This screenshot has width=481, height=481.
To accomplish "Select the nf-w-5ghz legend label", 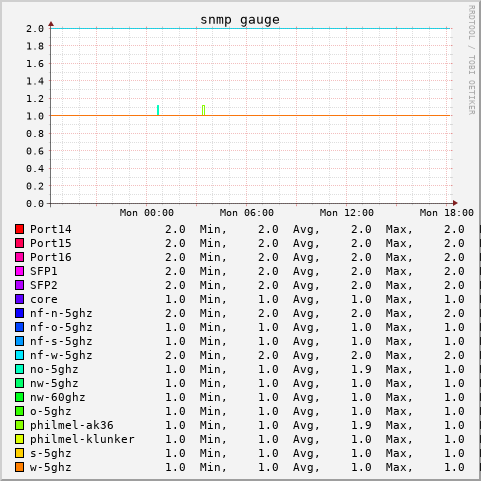I will (x=61, y=356).
